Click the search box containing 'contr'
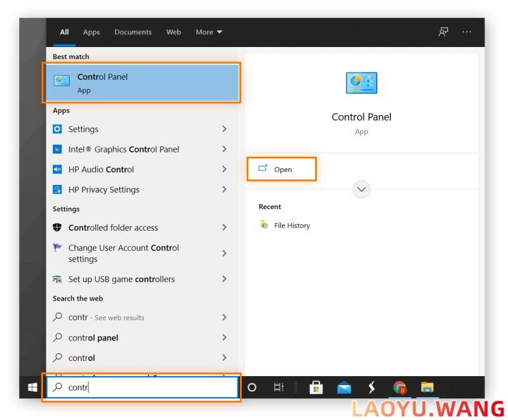 tap(142, 387)
